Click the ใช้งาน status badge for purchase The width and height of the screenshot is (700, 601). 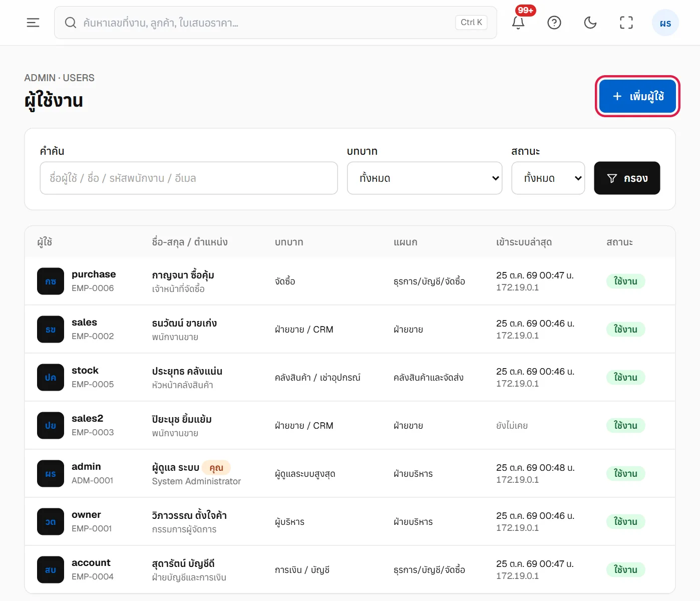coord(625,281)
